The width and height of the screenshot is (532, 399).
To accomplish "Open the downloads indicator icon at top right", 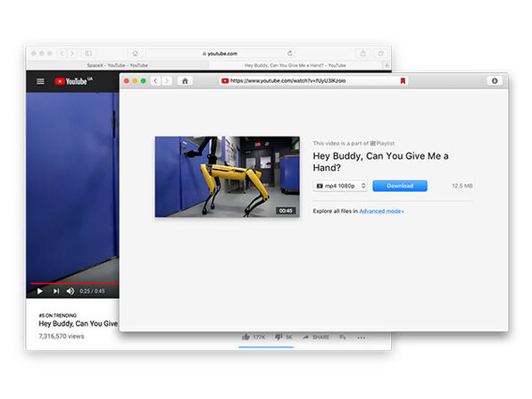I will pyautogui.click(x=495, y=80).
